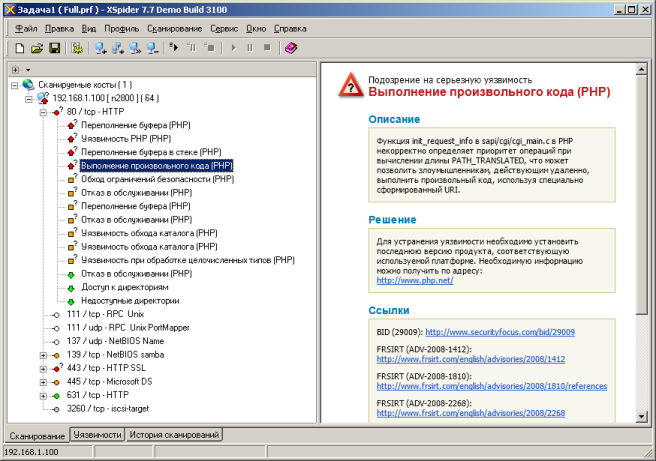Click the green arrow icon of Недоступные директории
Screen dimensions: 656x461
tap(71, 301)
